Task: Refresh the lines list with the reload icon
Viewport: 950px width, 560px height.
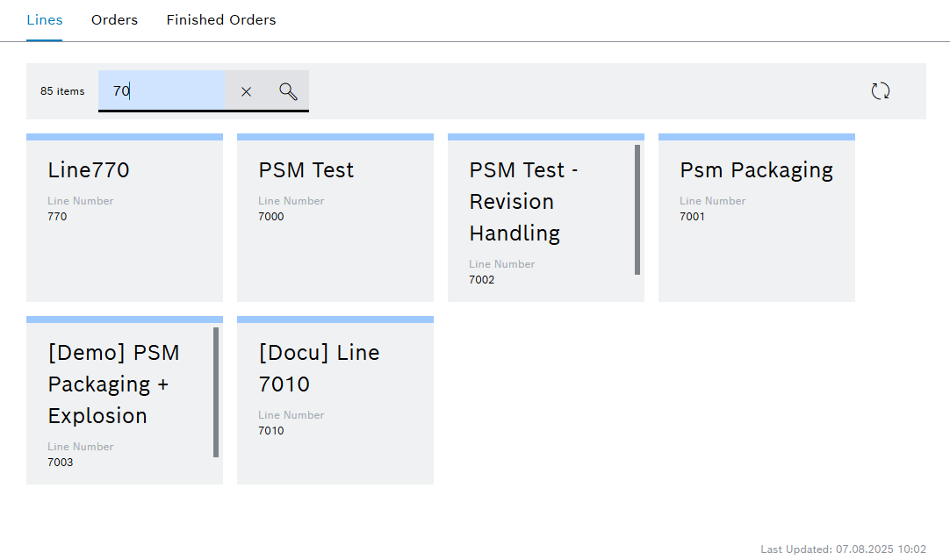Action: click(880, 90)
